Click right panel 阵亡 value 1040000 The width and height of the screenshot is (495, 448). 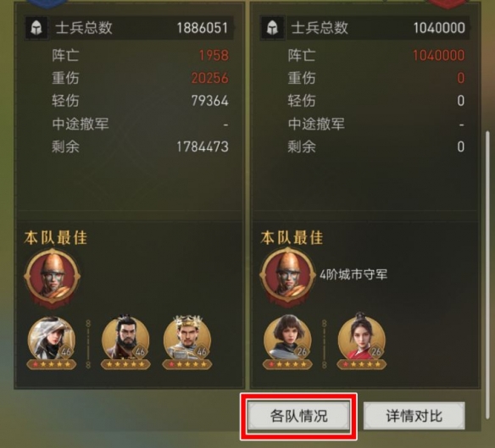(x=439, y=56)
